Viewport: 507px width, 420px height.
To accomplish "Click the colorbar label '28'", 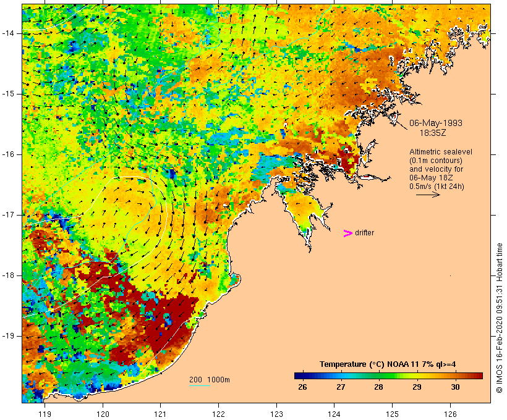I will tap(378, 387).
